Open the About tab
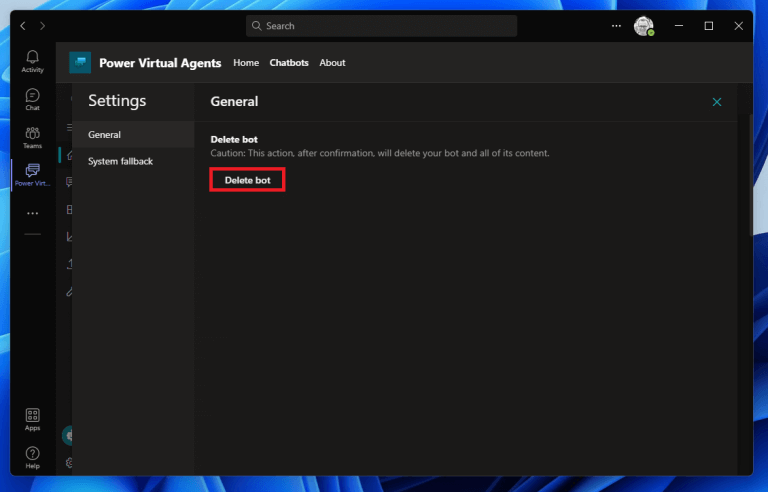The height and width of the screenshot is (492, 768). pyautogui.click(x=332, y=63)
